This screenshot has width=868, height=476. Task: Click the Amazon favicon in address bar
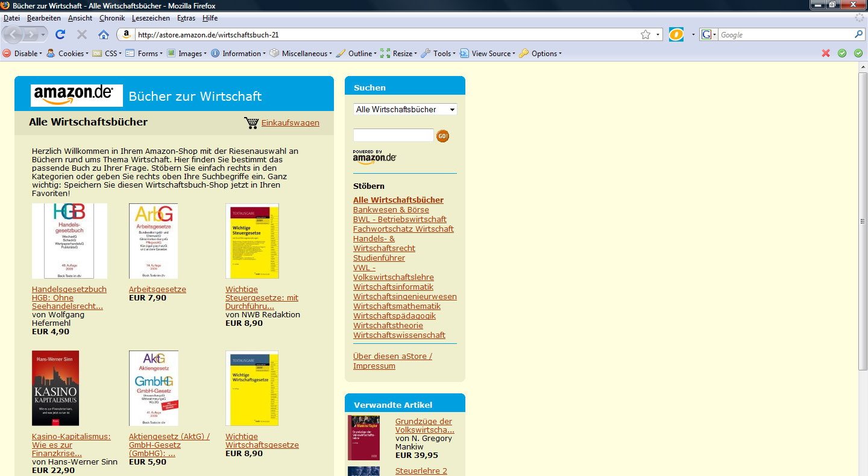pos(127,34)
